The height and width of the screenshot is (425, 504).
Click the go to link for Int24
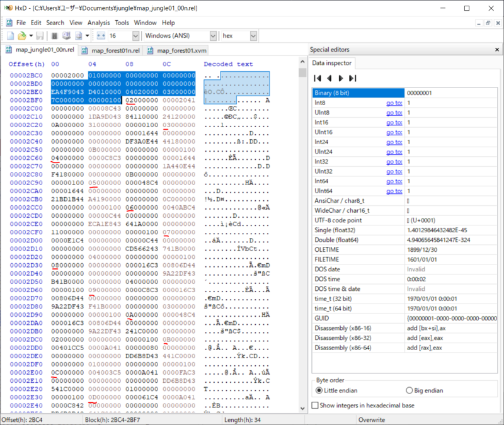(x=394, y=142)
